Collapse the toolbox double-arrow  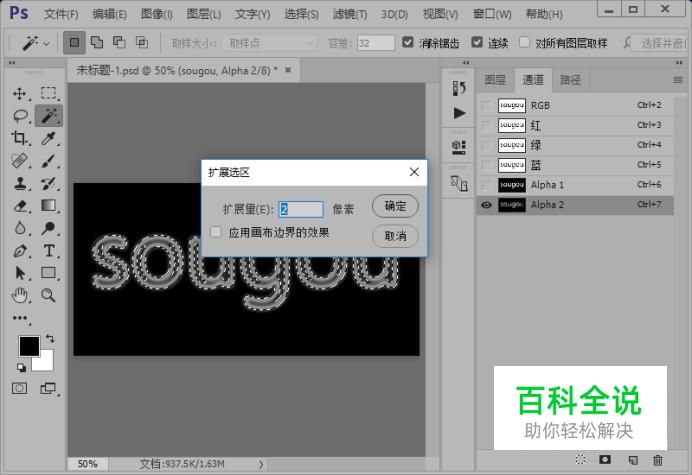[12, 63]
